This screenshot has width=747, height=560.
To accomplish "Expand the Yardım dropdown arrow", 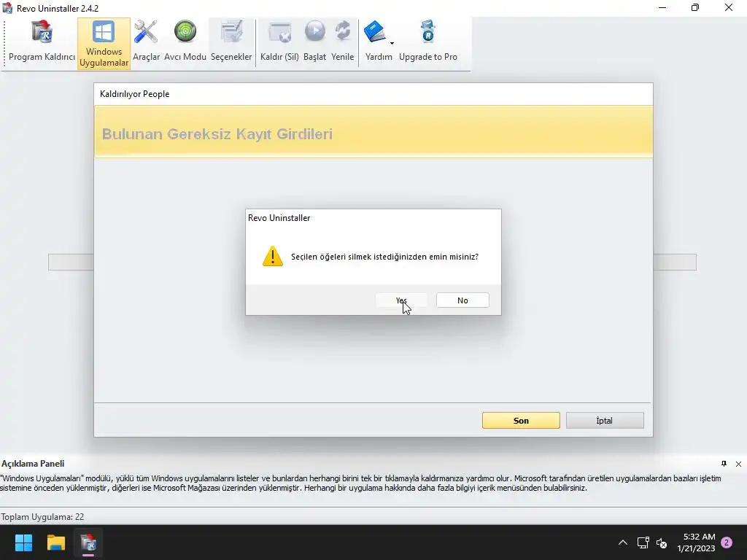I will tap(392, 43).
